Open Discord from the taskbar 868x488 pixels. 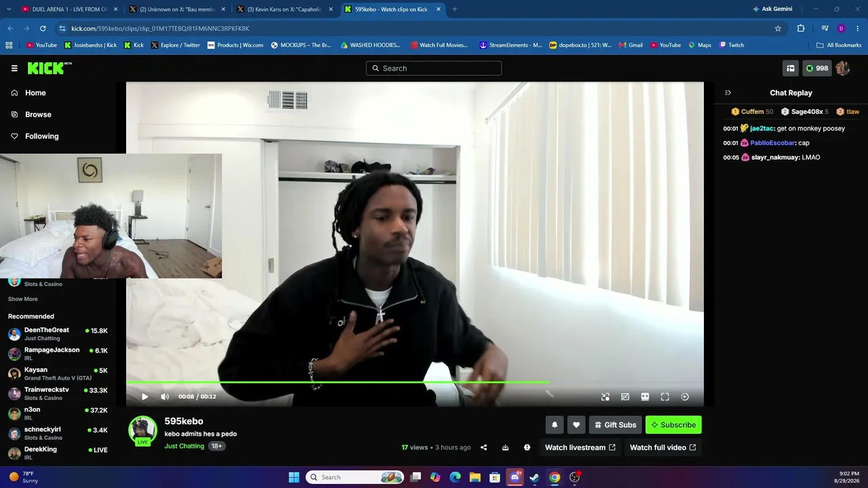[x=515, y=477]
